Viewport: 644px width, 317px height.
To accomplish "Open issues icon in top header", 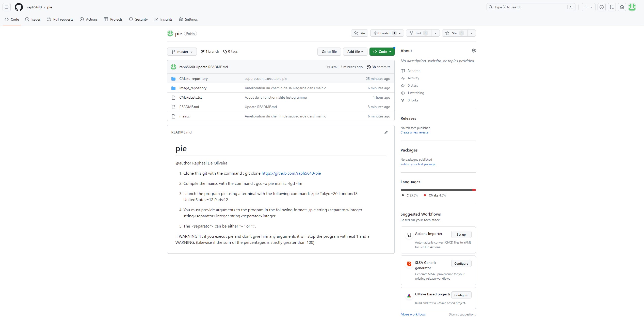I will pos(601,7).
